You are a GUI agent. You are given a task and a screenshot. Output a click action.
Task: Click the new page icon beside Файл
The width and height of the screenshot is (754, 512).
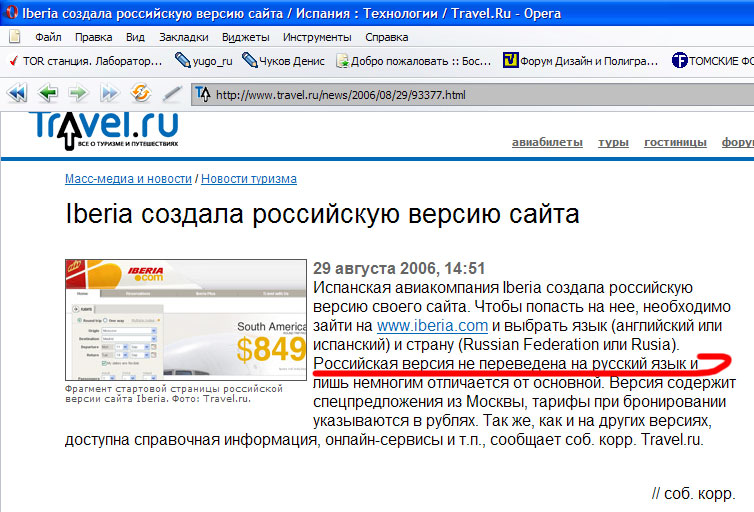15,37
